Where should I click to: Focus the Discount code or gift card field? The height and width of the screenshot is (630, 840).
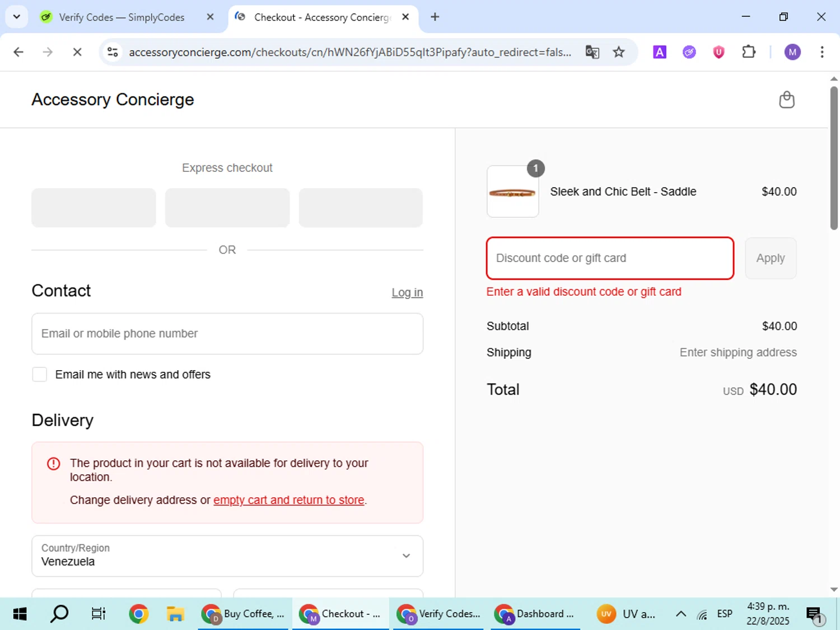[x=610, y=258]
